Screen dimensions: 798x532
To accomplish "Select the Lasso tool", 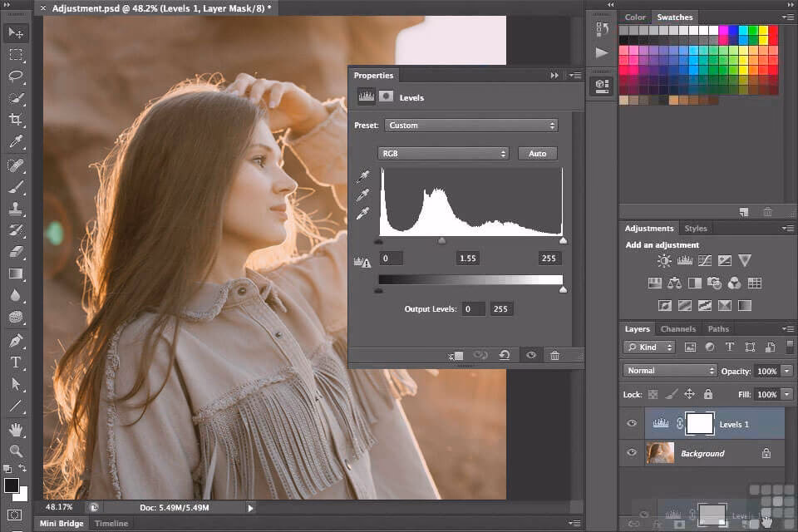I will point(15,76).
